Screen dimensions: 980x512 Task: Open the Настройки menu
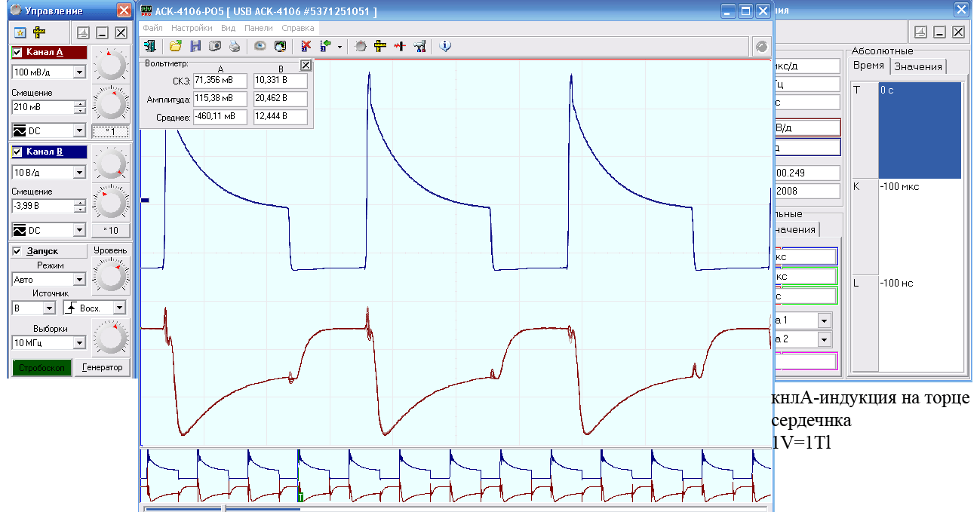point(192,28)
